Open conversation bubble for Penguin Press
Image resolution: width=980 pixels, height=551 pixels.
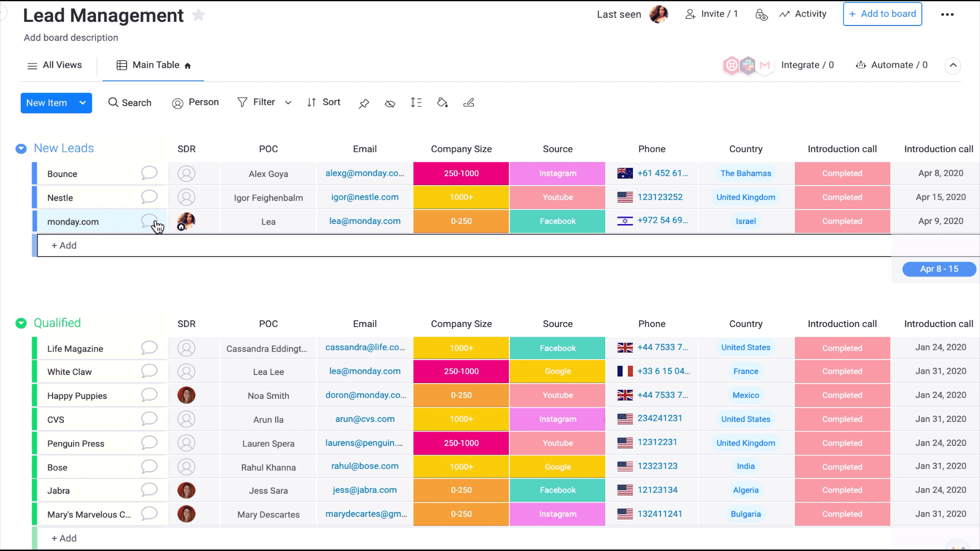click(149, 443)
